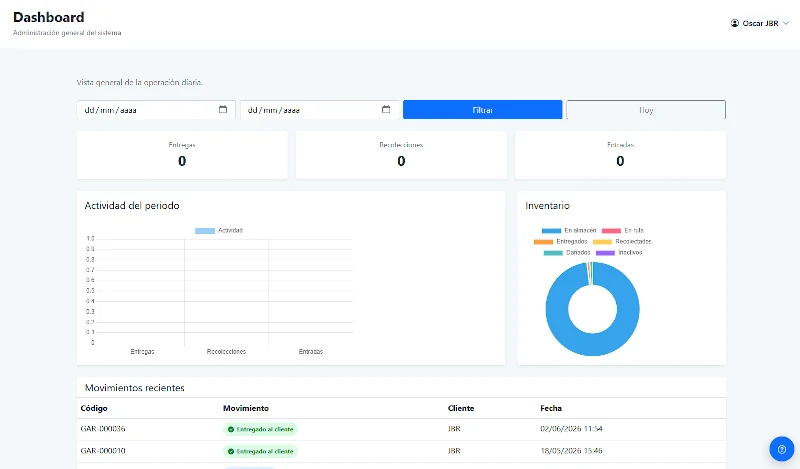
Task: Click the user avatar icon beside Oscar JBR
Action: pyautogui.click(x=735, y=23)
